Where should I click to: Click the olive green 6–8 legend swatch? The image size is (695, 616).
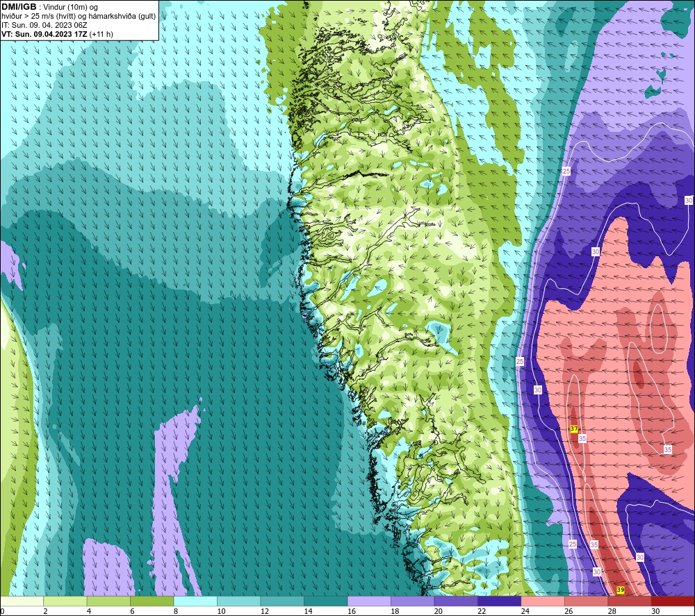point(152,601)
